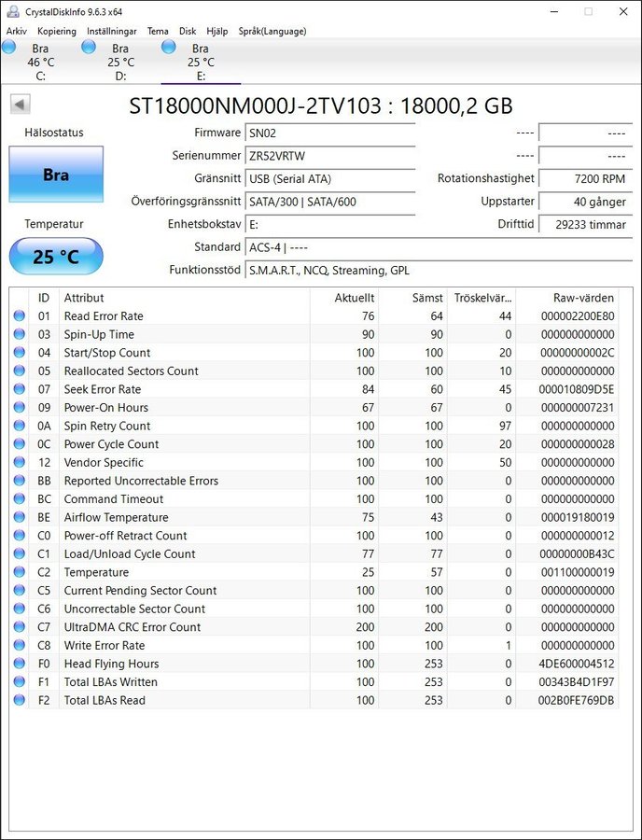The image size is (642, 840).
Task: Open the Arkiv menu
Action: pyautogui.click(x=17, y=31)
